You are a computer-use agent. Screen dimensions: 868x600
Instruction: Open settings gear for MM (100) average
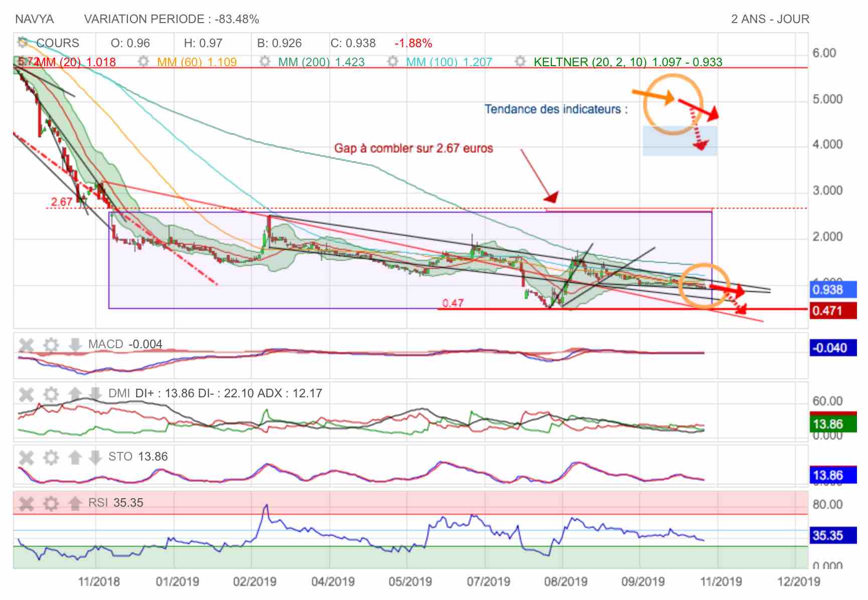click(393, 62)
